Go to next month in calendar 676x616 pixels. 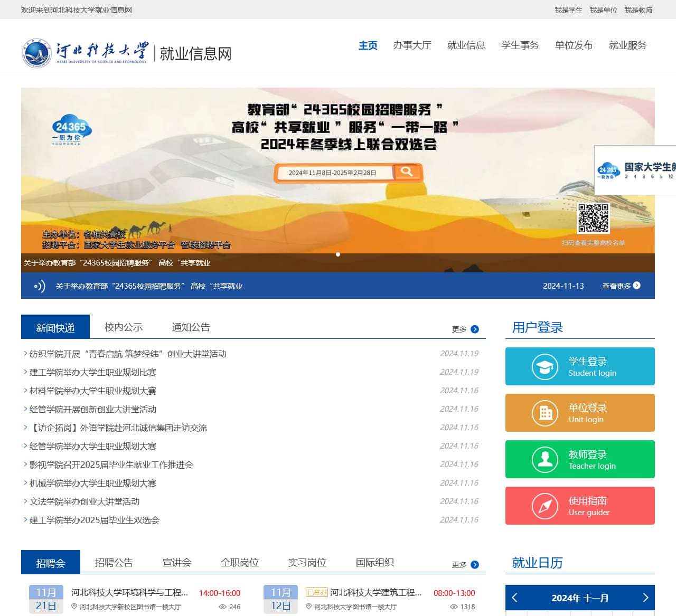tap(645, 598)
